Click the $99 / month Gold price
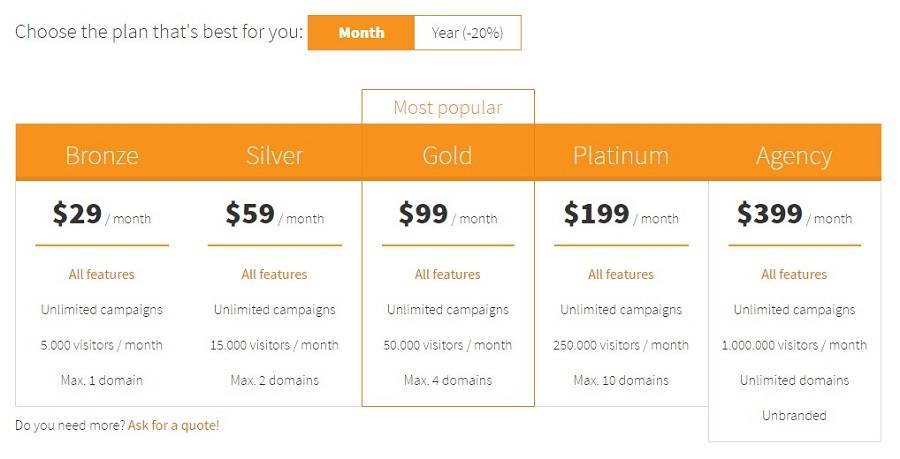The height and width of the screenshot is (459, 900). [448, 214]
